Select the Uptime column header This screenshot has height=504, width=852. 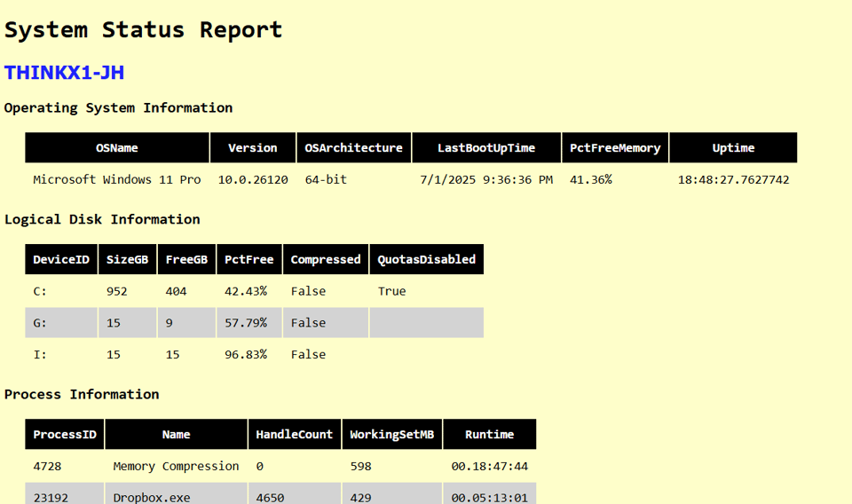733,148
